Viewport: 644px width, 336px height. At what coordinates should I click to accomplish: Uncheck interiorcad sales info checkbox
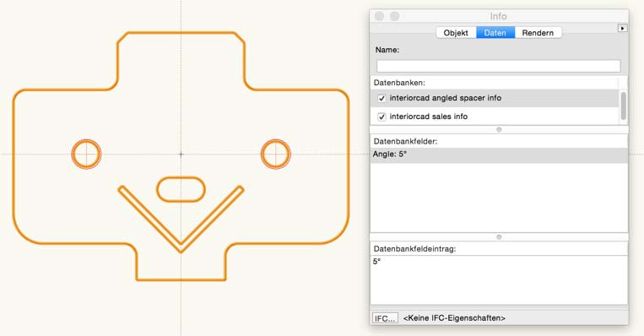382,117
